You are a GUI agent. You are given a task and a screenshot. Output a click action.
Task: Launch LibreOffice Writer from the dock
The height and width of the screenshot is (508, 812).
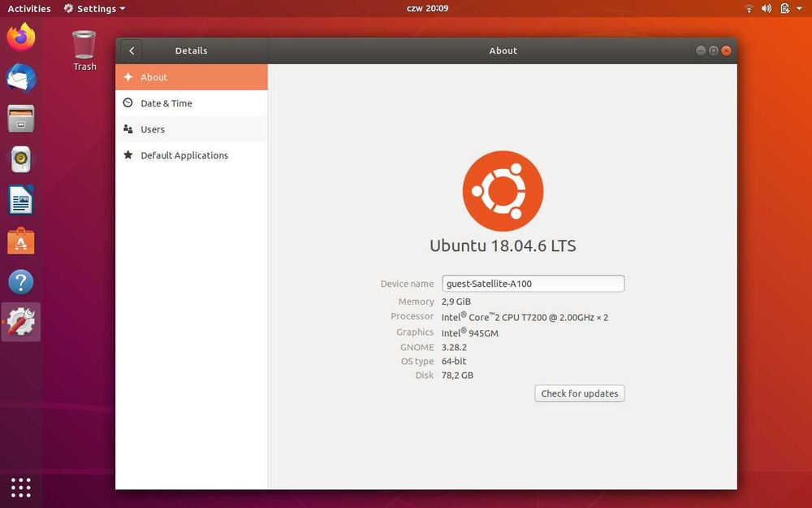[x=21, y=200]
